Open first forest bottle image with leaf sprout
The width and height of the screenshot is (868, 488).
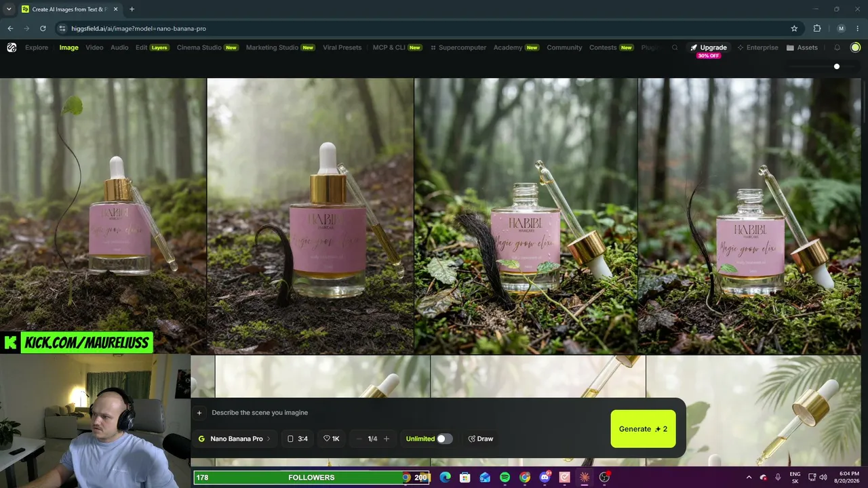pyautogui.click(x=103, y=216)
